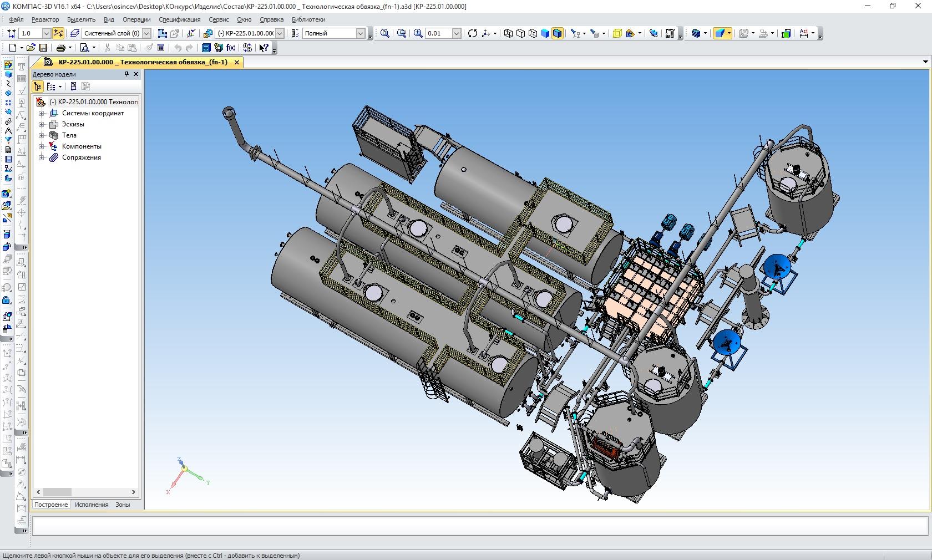Click the context help cursor icon
This screenshot has height=560, width=932.
[x=264, y=48]
